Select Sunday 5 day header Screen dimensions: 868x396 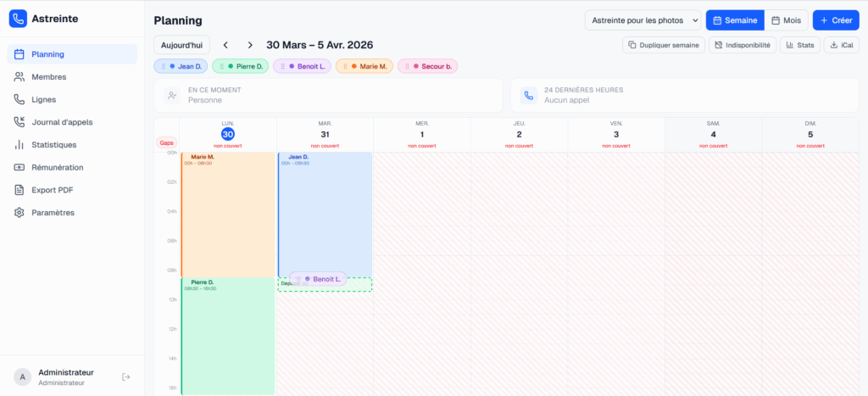click(x=810, y=135)
